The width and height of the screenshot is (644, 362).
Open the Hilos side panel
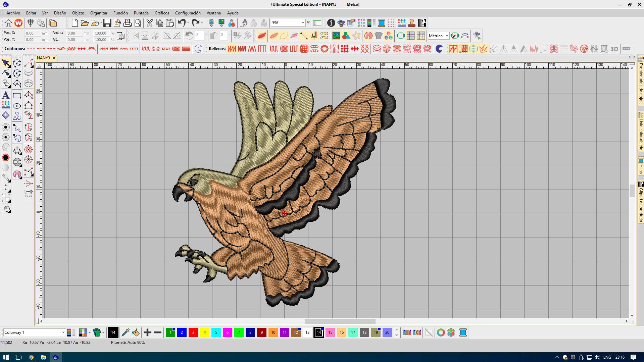tap(641, 166)
